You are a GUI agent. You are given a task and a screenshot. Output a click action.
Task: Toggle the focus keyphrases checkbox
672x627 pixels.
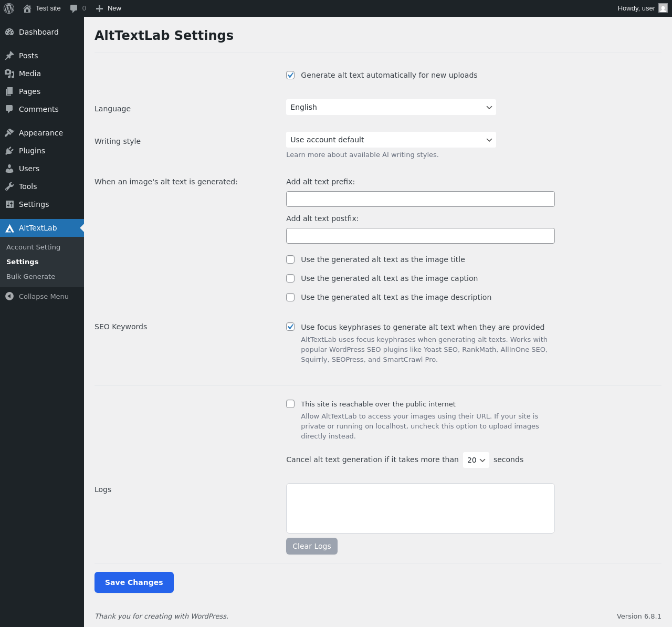pyautogui.click(x=290, y=327)
